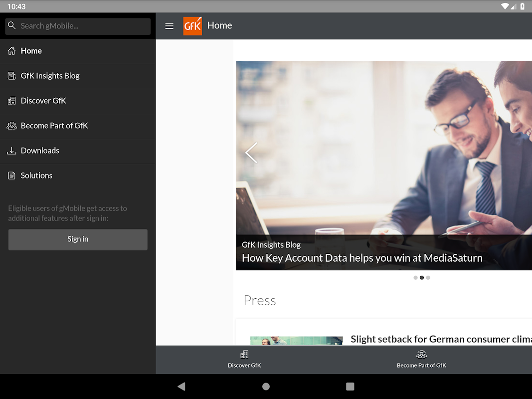Image resolution: width=532 pixels, height=399 pixels.
Task: Click the press article thumbnail image
Action: click(x=296, y=341)
